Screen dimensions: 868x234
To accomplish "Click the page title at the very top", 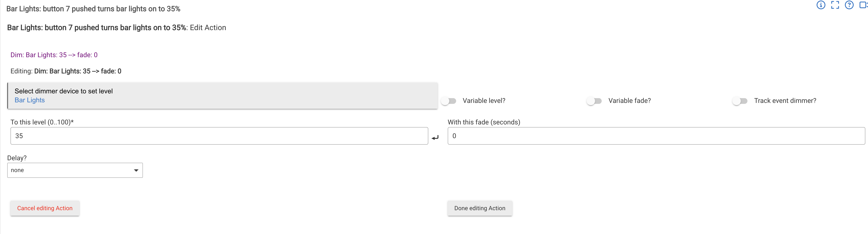I will point(93,9).
